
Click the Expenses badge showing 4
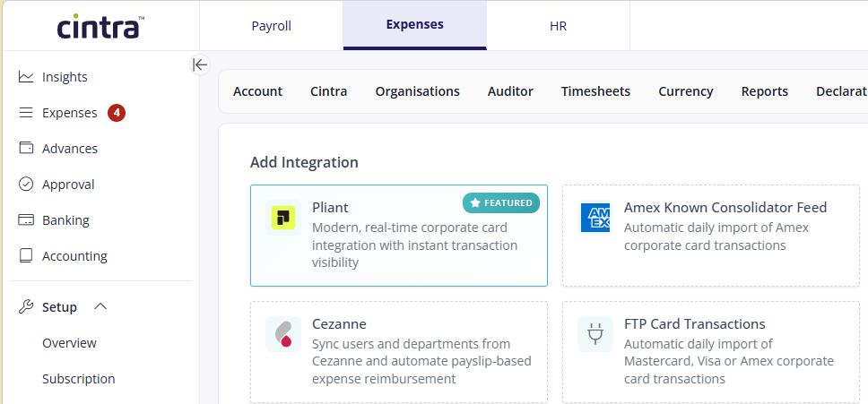pyautogui.click(x=117, y=113)
